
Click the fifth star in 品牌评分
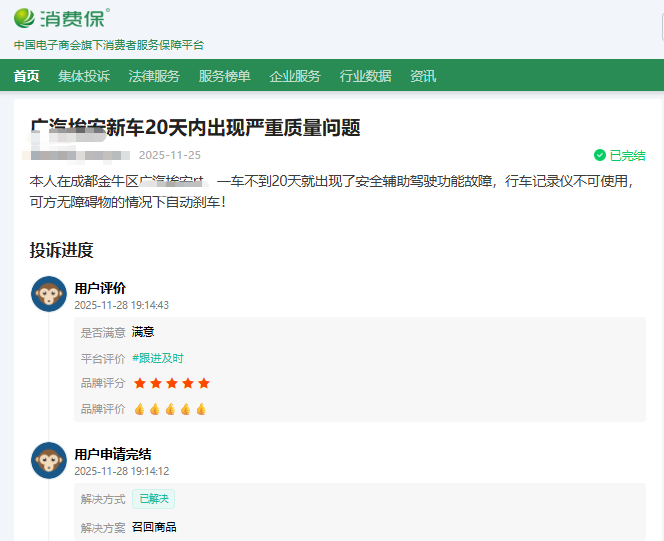[x=204, y=383]
